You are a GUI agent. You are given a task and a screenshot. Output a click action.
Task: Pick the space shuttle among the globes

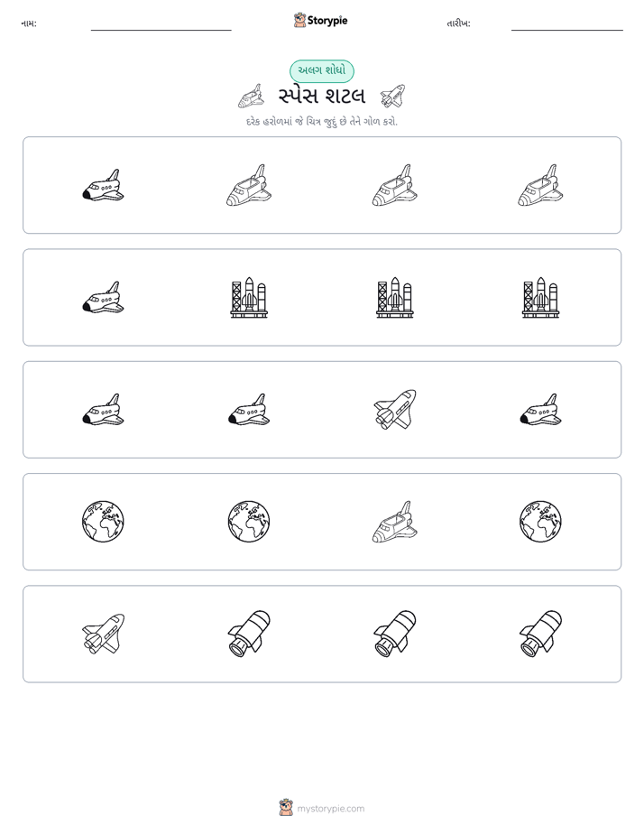tap(394, 522)
